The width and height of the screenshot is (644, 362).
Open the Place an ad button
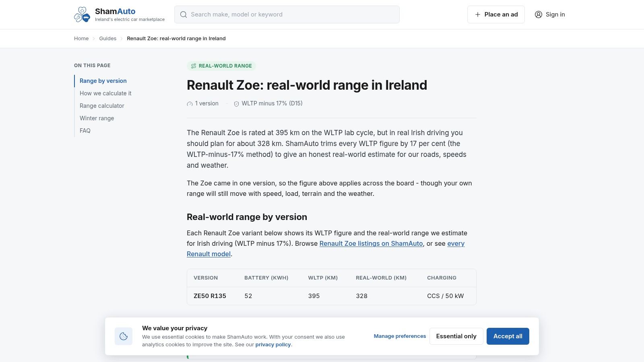click(496, 14)
